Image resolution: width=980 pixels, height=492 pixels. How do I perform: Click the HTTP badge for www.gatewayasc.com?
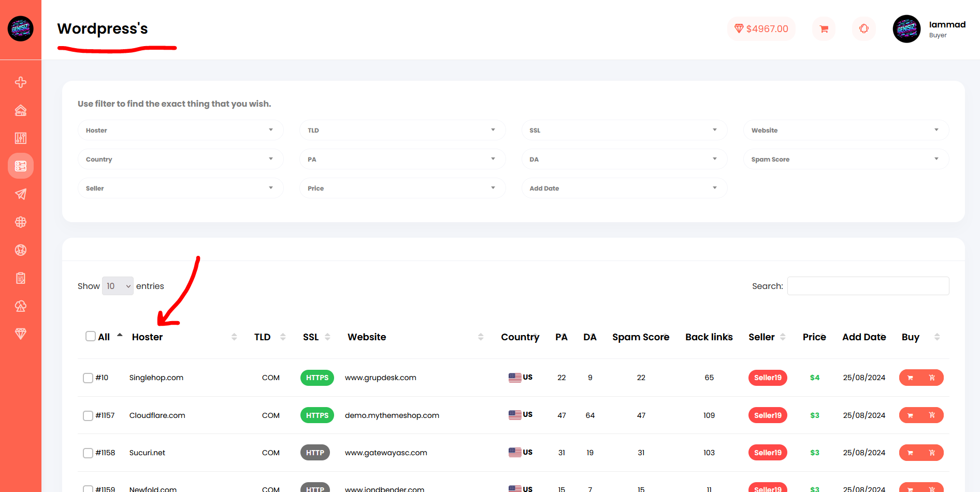315,453
